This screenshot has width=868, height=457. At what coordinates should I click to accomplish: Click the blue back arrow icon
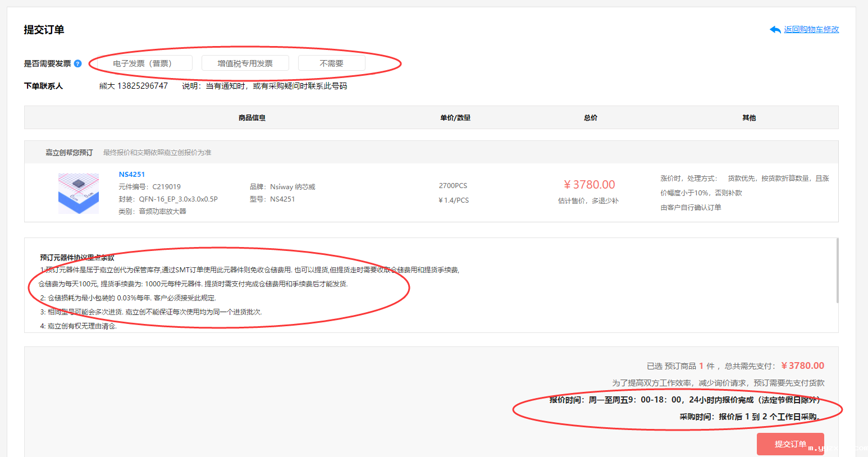point(775,30)
